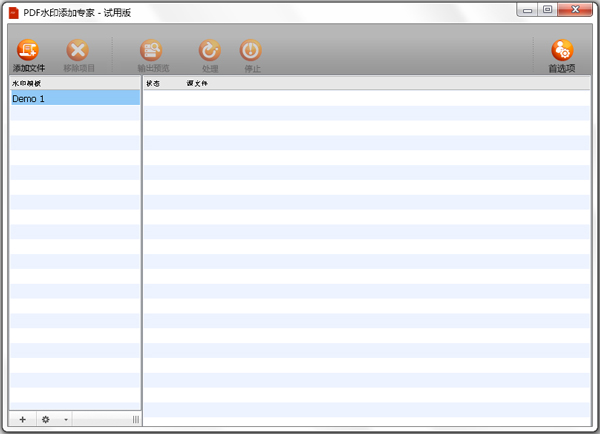Minimize the PDF watermark window
The image size is (600, 434).
(x=527, y=9)
